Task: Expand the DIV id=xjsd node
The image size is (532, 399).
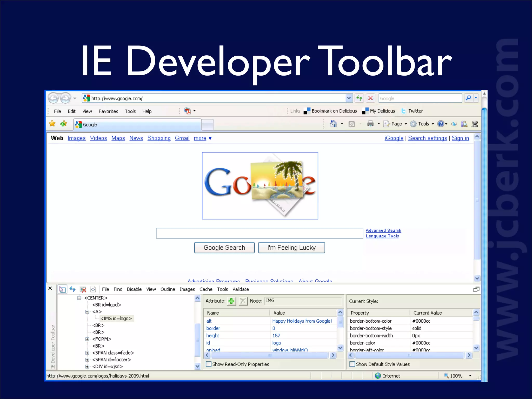Action: (x=87, y=367)
